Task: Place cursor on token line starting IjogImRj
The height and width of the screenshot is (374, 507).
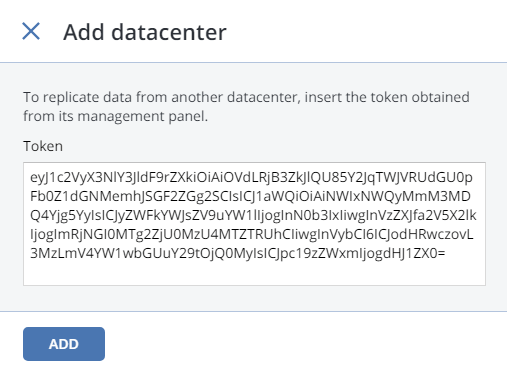Action: tap(252, 234)
